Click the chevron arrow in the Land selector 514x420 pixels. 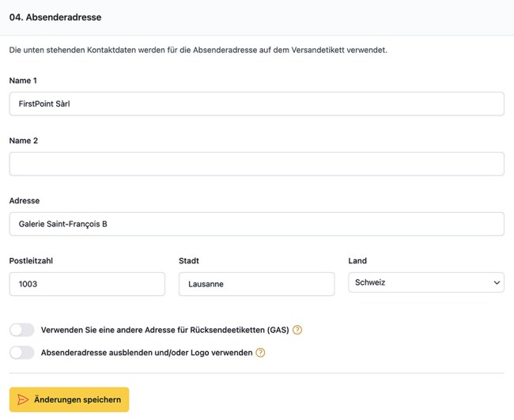[497, 282]
